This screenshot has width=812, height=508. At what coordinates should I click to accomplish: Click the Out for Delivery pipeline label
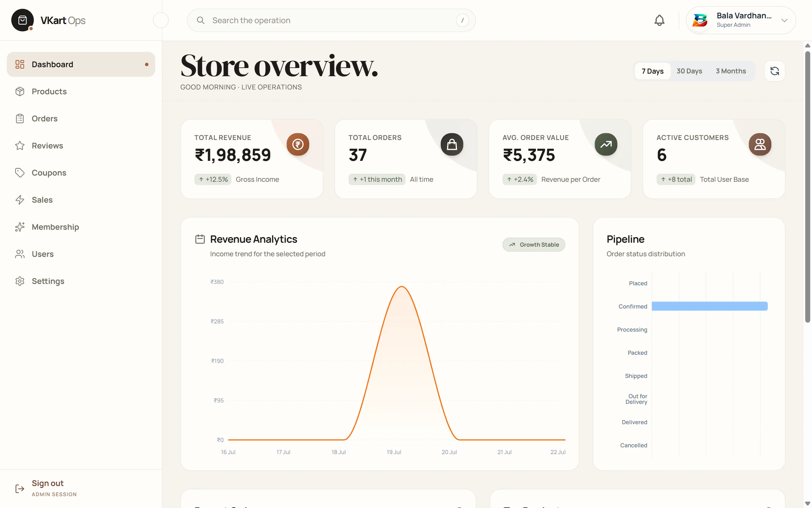click(x=637, y=399)
